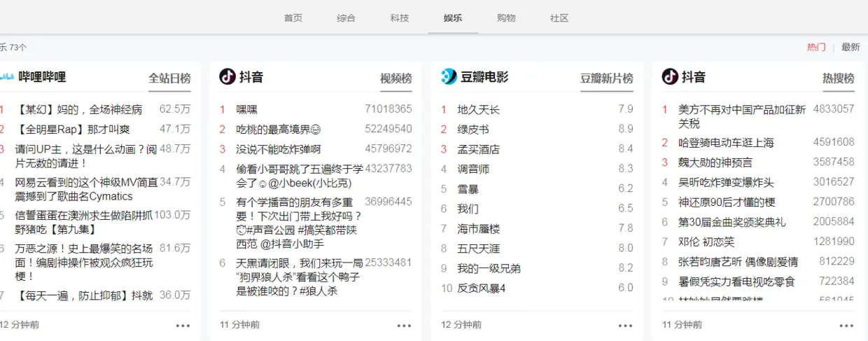Open '神还原90后才懂的梗' topic
This screenshot has width=868, height=341.
tap(727, 202)
